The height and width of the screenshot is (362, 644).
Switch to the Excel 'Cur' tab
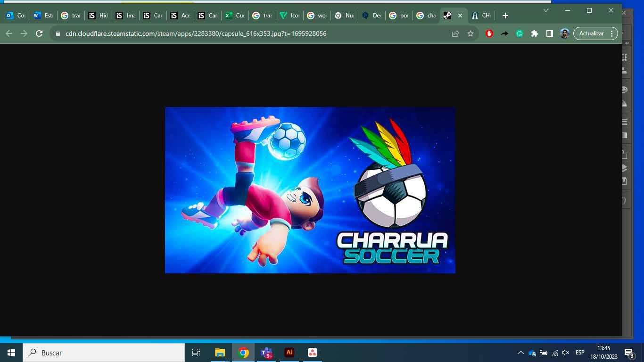pos(234,16)
